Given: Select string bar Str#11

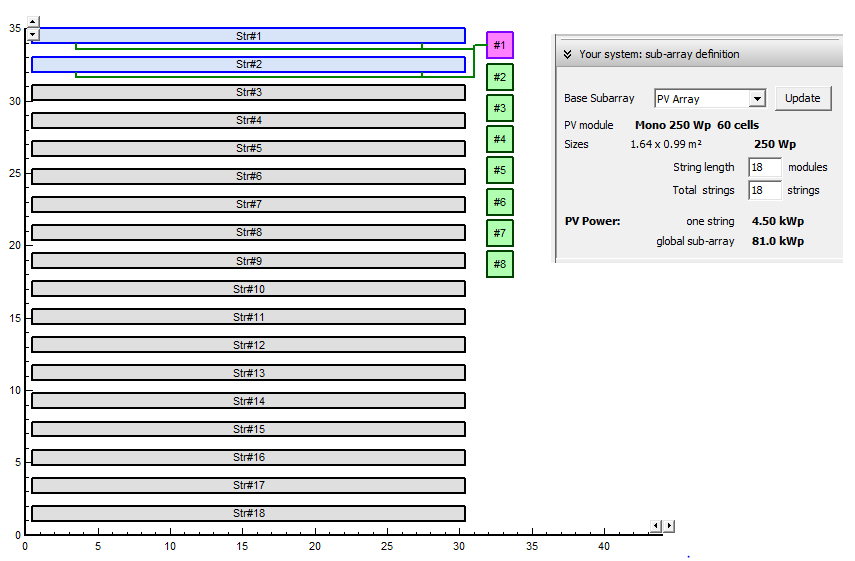Looking at the screenshot, I should (249, 317).
